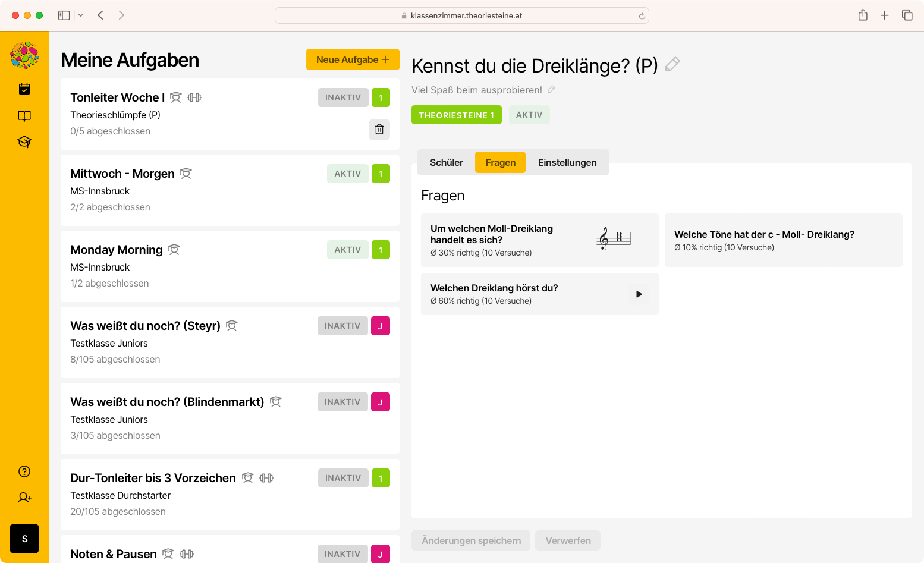
Task: Go back in Safari
Action: [x=100, y=15]
